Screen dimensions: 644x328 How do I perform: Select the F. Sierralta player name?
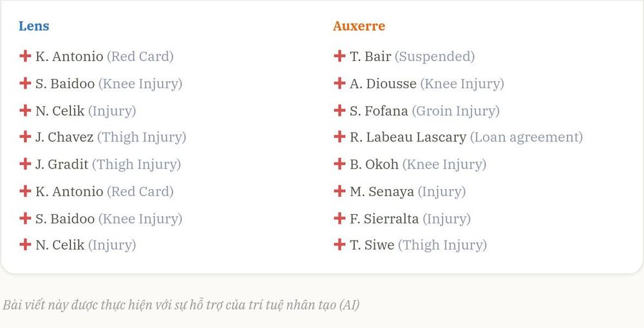tap(384, 218)
